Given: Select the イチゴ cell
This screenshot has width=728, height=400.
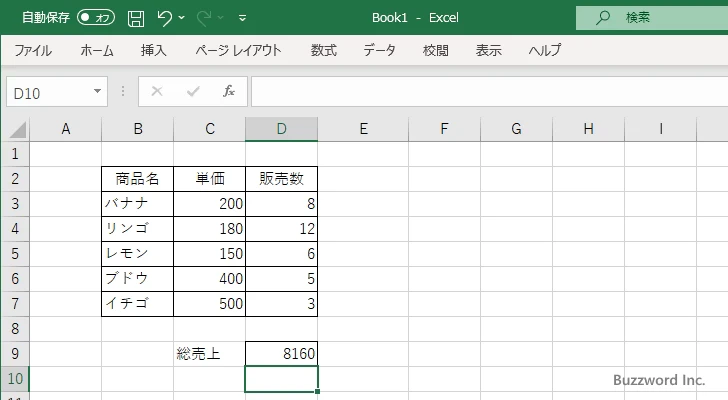Looking at the screenshot, I should (137, 304).
